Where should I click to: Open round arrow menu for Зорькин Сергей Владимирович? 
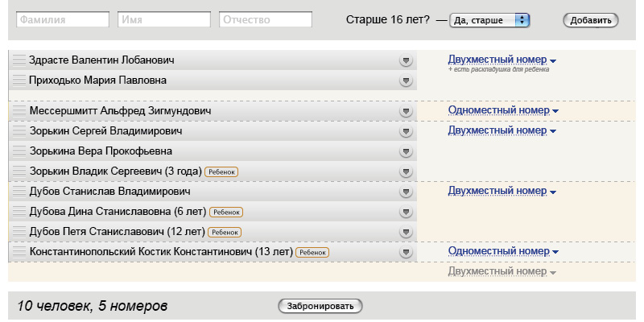(x=406, y=131)
